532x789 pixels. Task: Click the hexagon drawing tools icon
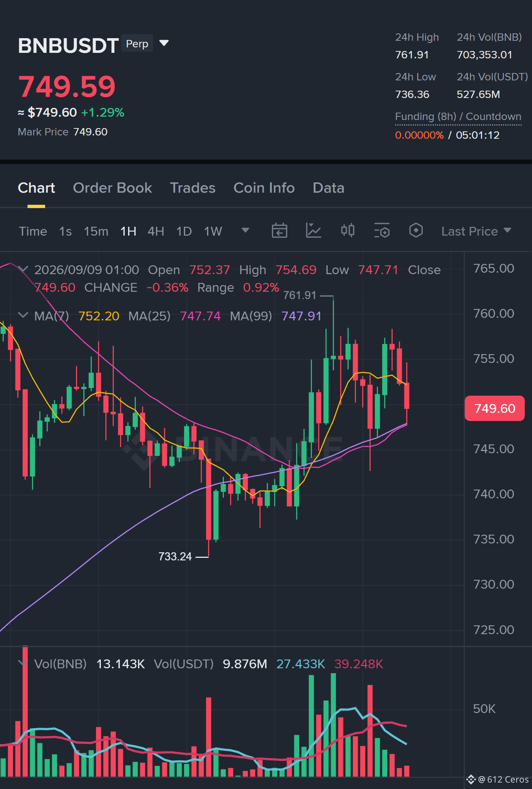pos(416,231)
